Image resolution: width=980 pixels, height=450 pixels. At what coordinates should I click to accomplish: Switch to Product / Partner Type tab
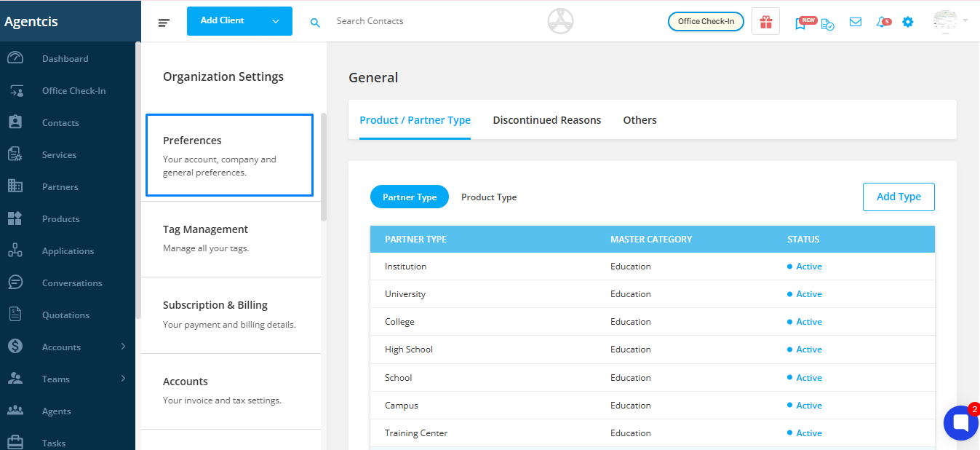coord(415,120)
